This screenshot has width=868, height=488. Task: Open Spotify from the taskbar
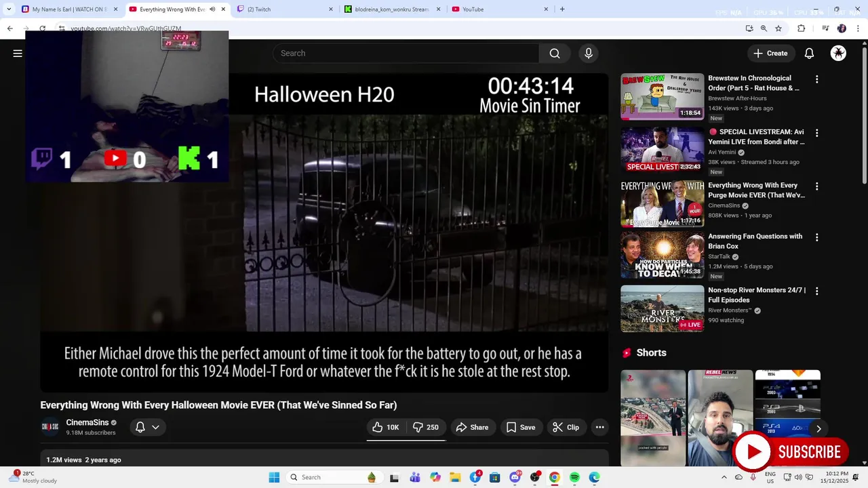(x=574, y=477)
